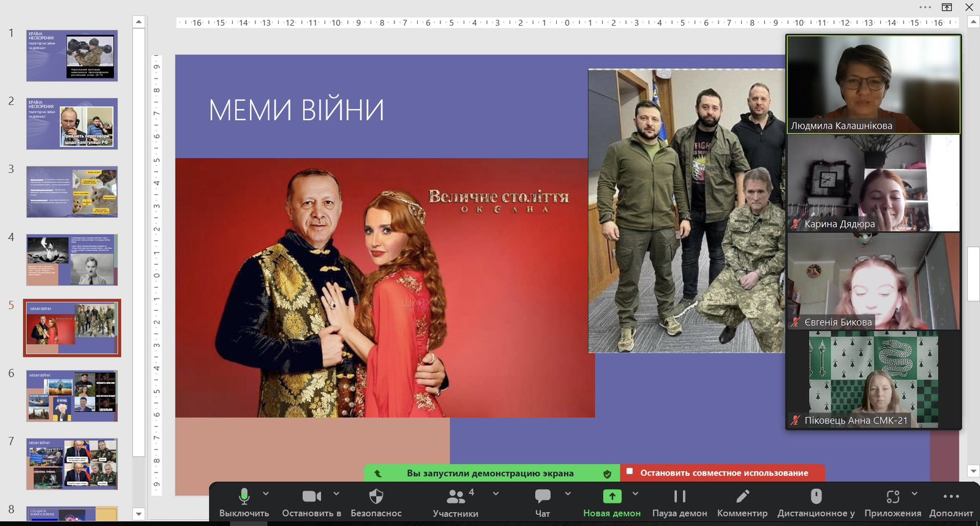Open Комментировать annotate pencil tool
This screenshot has width=980, height=526.
pos(742,503)
